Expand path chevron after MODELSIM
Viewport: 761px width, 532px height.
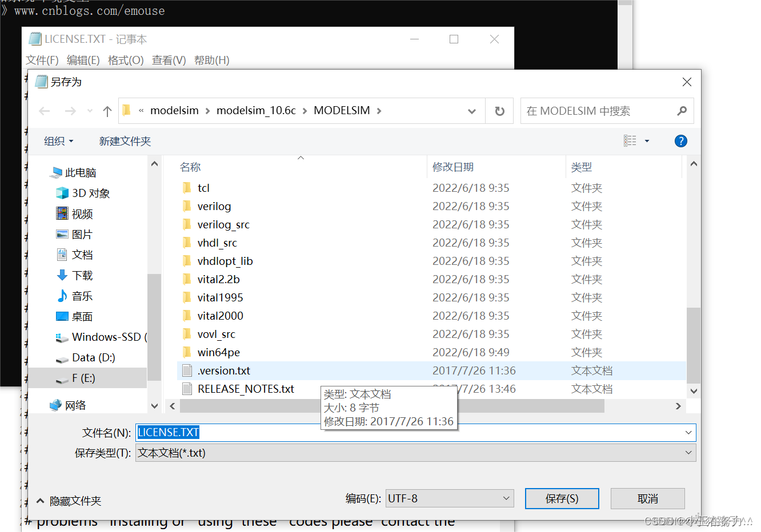point(379,111)
